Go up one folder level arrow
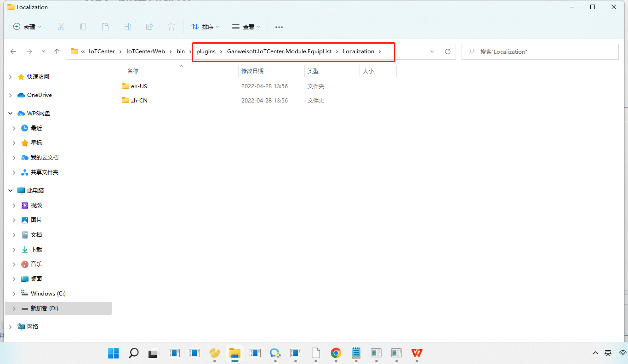Screen dimensions: 628x364 (57, 51)
